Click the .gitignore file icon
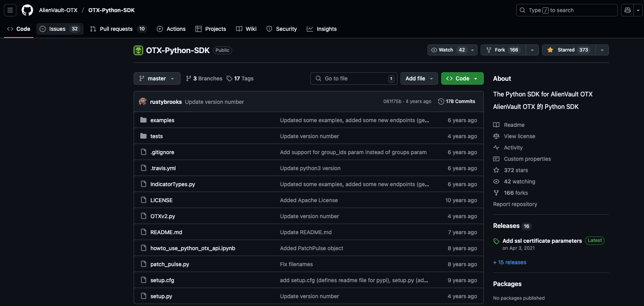Screen dimensions: 644x306 [x=143, y=152]
